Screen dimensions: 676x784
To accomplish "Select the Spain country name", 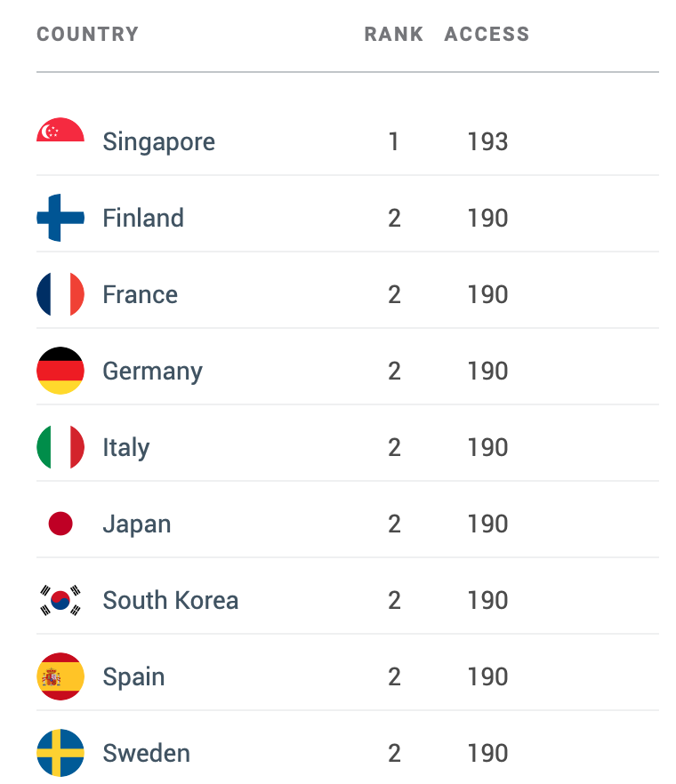I will tap(133, 677).
